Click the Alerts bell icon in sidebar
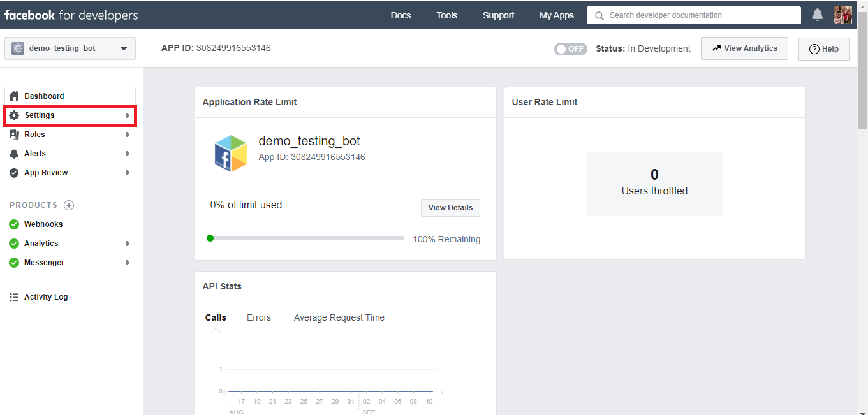Image resolution: width=868 pixels, height=415 pixels. [15, 153]
